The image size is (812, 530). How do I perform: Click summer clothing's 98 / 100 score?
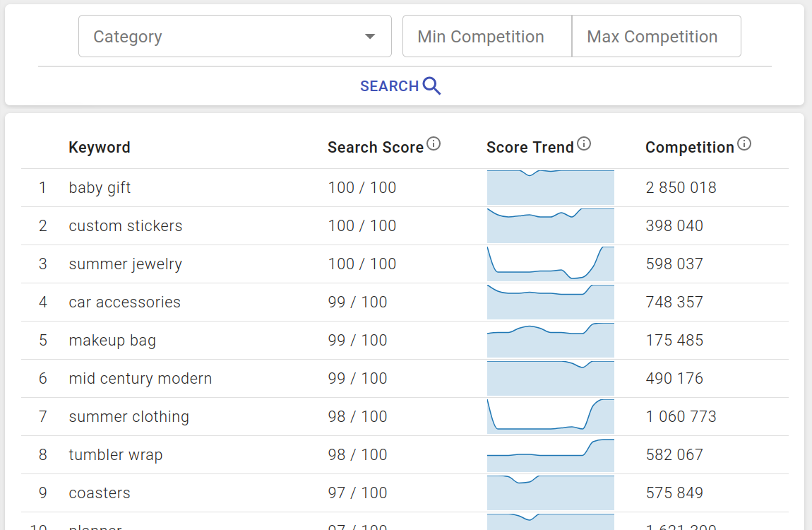click(x=357, y=416)
